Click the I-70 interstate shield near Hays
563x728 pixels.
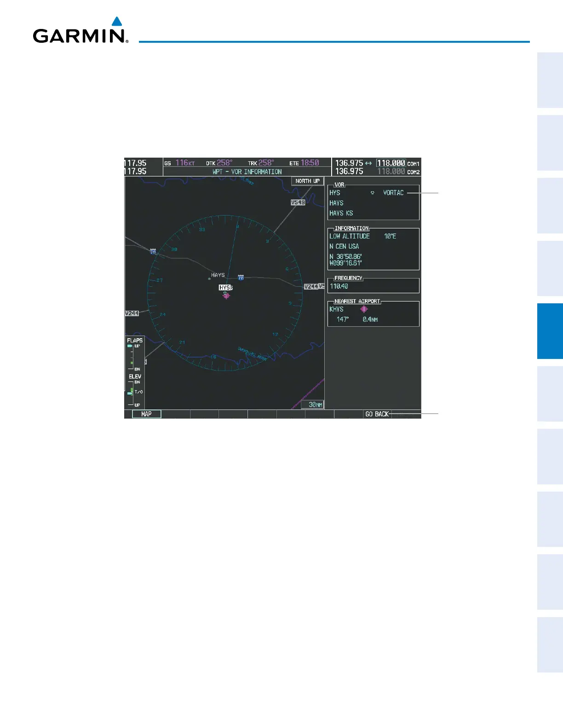coord(241,278)
